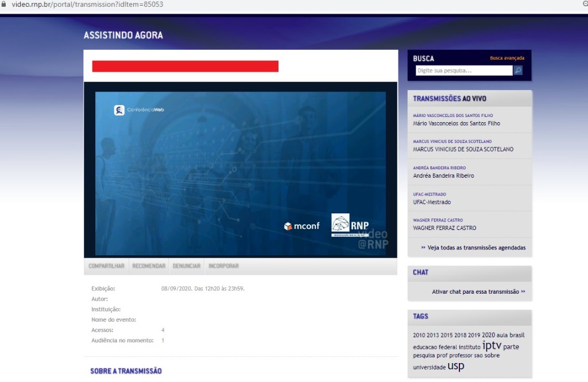588x382 pixels.
Task: Open the Denunciar tab
Action: (x=187, y=266)
